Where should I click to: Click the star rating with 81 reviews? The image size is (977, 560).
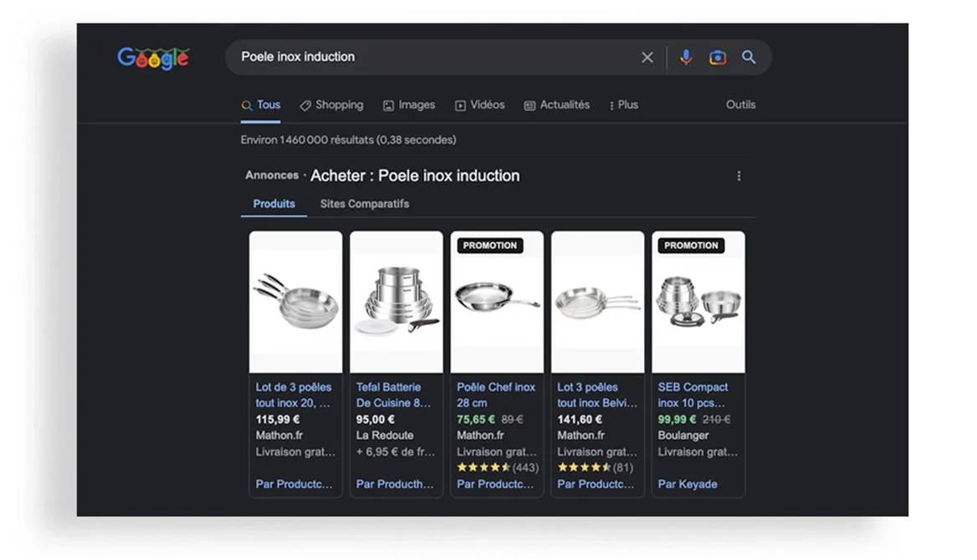pyautogui.click(x=595, y=467)
